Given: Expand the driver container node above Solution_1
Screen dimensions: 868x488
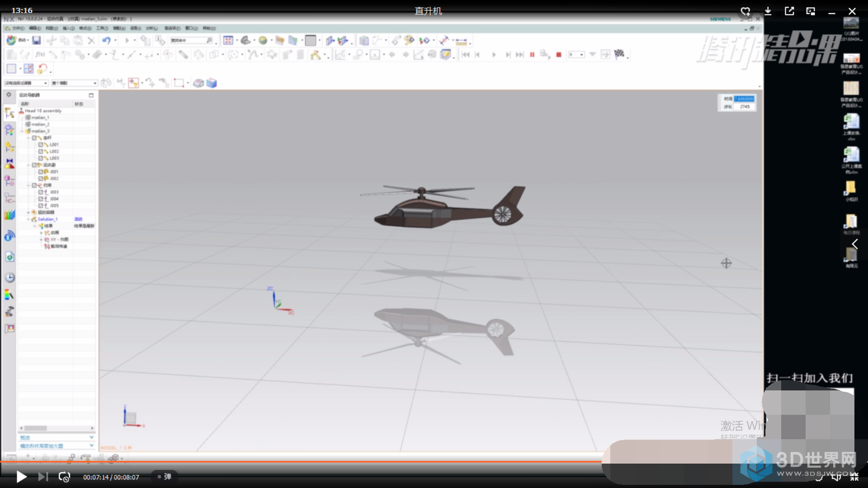Looking at the screenshot, I should [x=28, y=212].
